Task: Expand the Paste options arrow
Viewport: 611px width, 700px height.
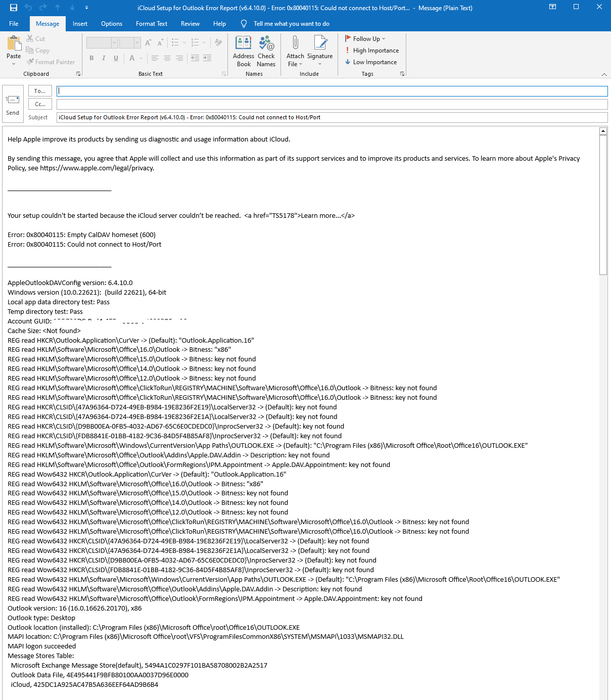Action: (14, 64)
